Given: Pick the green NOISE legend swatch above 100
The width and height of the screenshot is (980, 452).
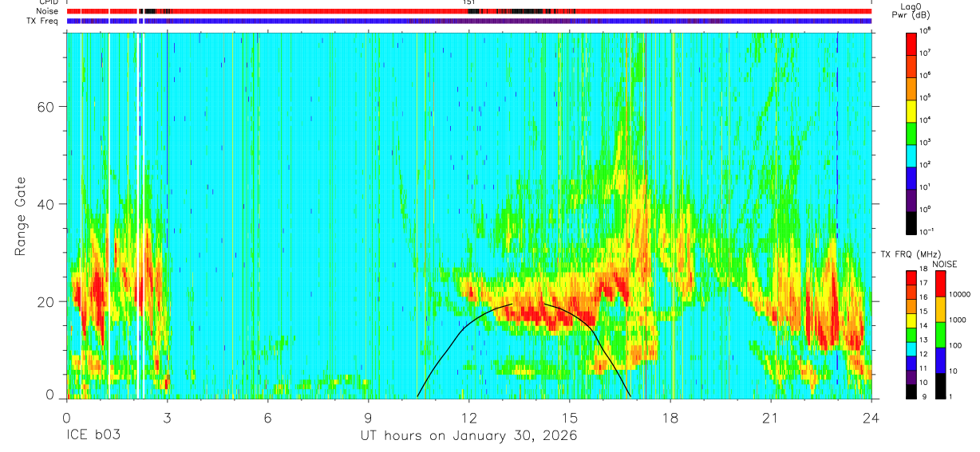Looking at the screenshot, I should (940, 334).
